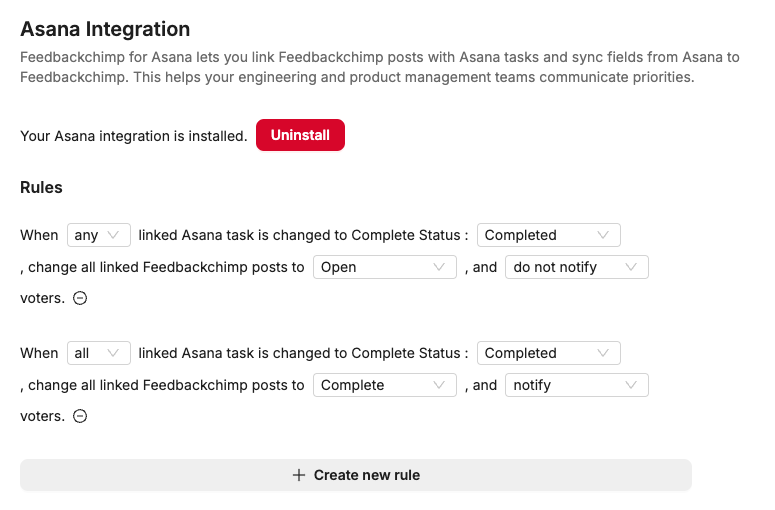
Task: Click chevron arrow on 'do not notify' selector
Action: coord(631,267)
